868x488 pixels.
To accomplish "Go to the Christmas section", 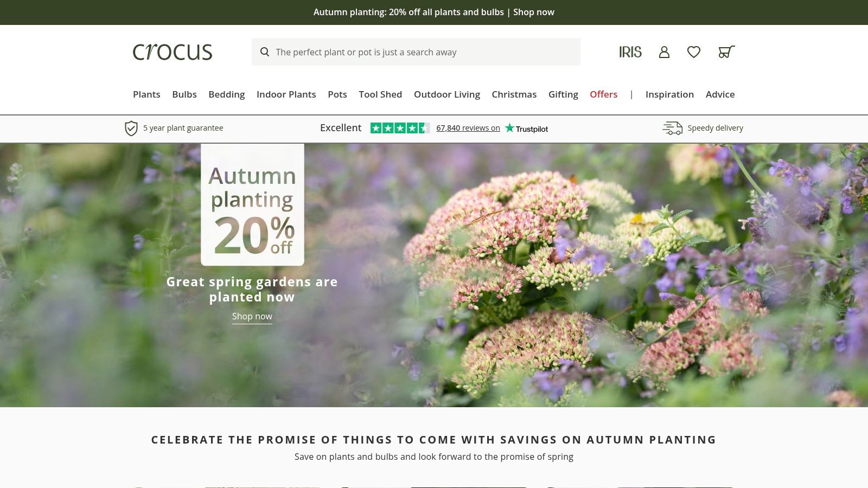I will point(514,94).
